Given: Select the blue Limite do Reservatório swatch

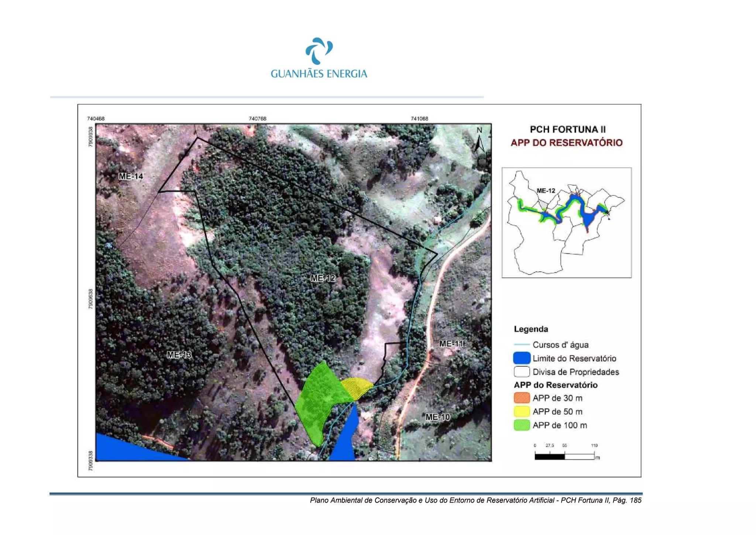Looking at the screenshot, I should coord(522,358).
